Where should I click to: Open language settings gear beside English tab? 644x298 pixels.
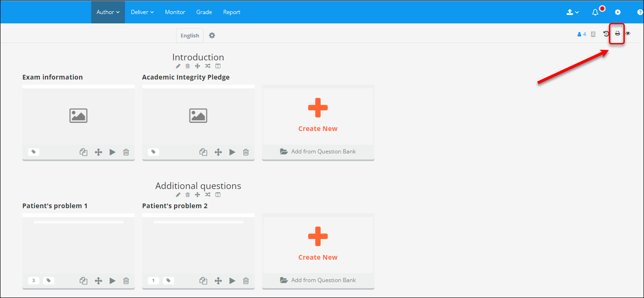(x=212, y=36)
